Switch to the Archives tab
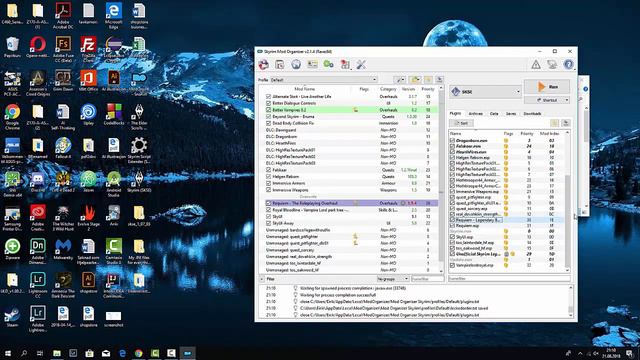Screen dimensions: 640x360 click(475, 113)
